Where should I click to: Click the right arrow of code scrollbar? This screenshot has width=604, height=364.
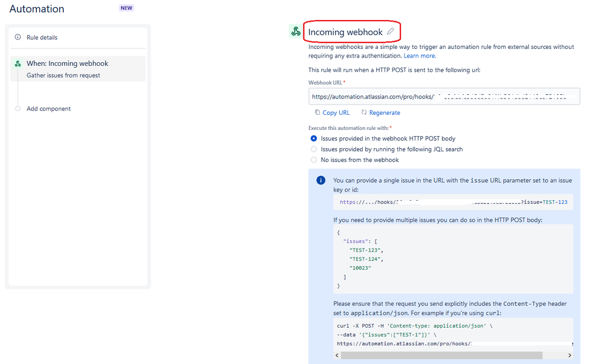pos(570,355)
